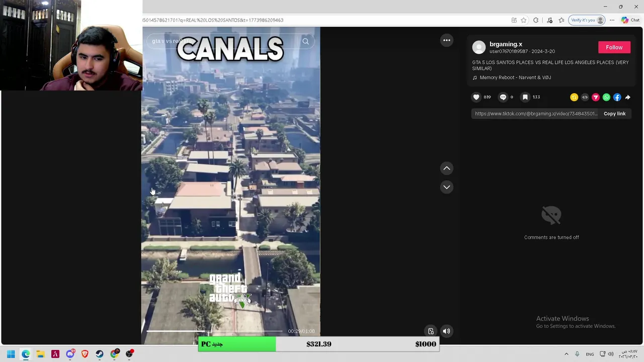Get embed code with the </> icon
This screenshot has width=644, height=362.
[585, 97]
